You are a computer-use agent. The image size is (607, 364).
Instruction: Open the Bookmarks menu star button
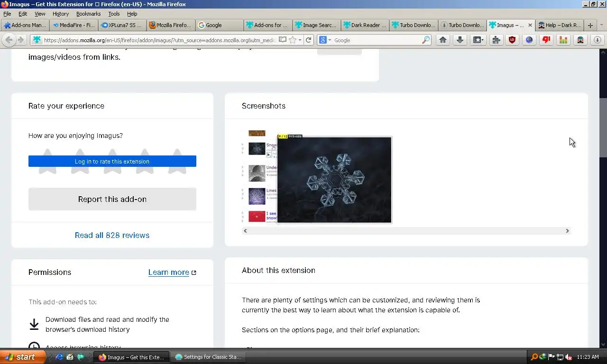coord(478,40)
